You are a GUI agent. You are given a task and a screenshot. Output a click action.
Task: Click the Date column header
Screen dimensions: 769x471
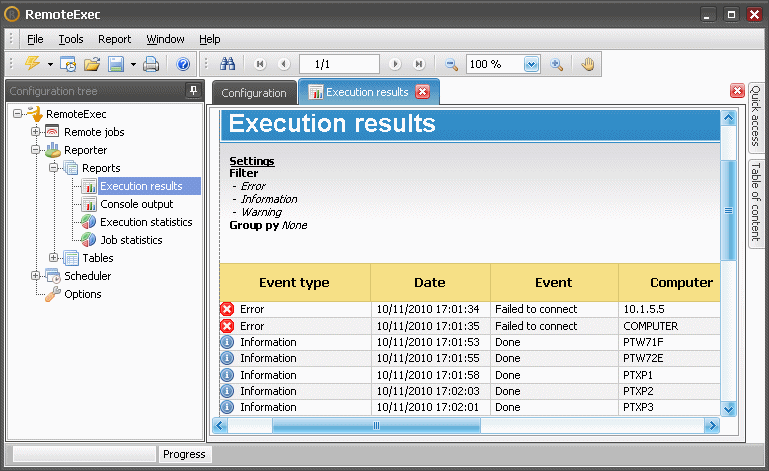coord(430,283)
